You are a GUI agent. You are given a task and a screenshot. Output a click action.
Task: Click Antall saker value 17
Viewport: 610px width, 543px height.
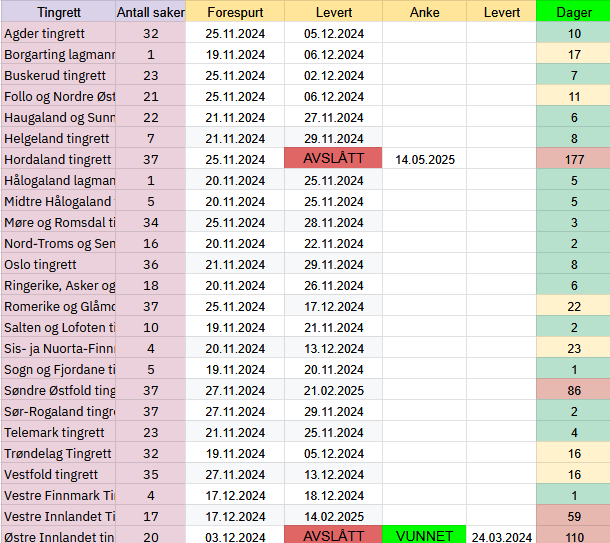151,517
